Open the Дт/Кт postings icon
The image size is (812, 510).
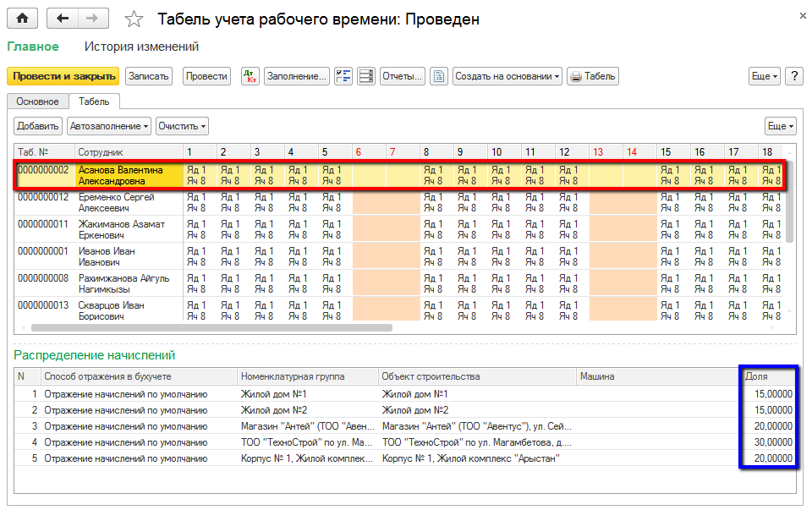click(x=250, y=76)
